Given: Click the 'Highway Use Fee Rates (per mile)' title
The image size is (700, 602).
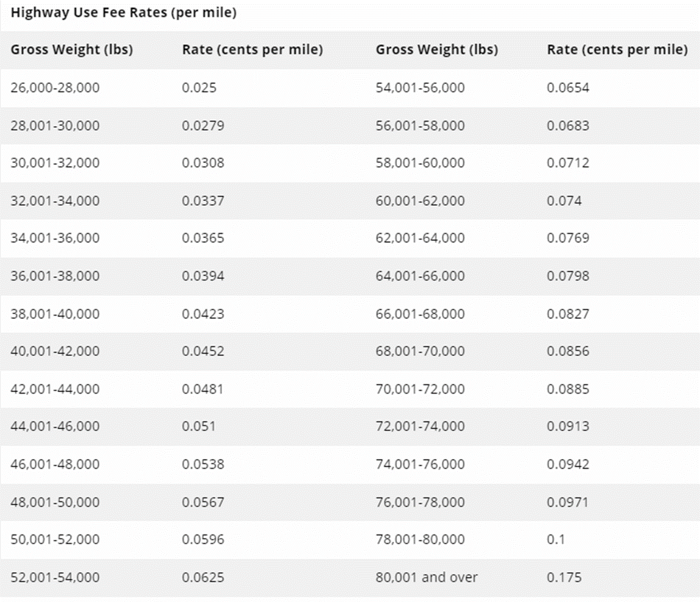Looking at the screenshot, I should [x=123, y=12].
